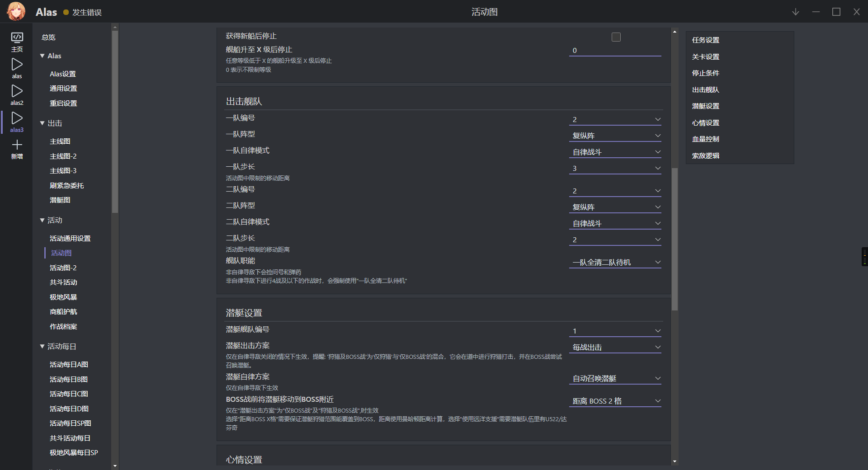Screen dimensions: 868x470
Task: Open 主线图-3 menu item
Action: (63, 171)
